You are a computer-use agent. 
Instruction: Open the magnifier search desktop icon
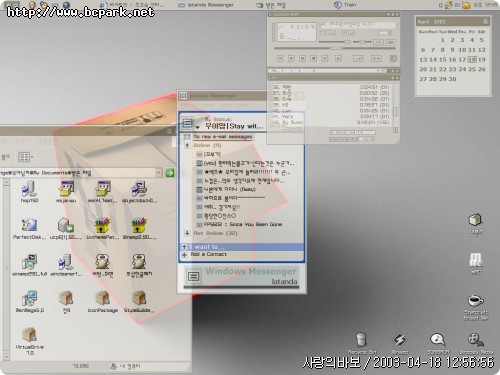[437, 340]
